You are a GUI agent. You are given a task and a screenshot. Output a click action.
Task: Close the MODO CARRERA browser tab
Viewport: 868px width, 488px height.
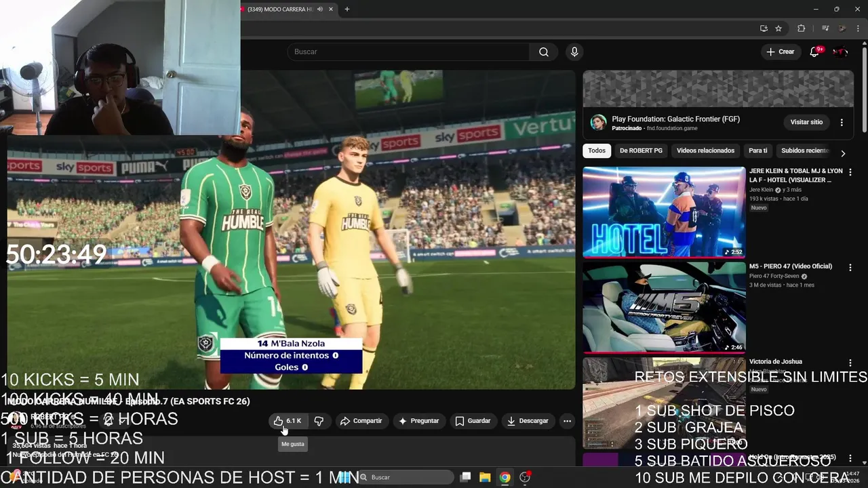(331, 9)
